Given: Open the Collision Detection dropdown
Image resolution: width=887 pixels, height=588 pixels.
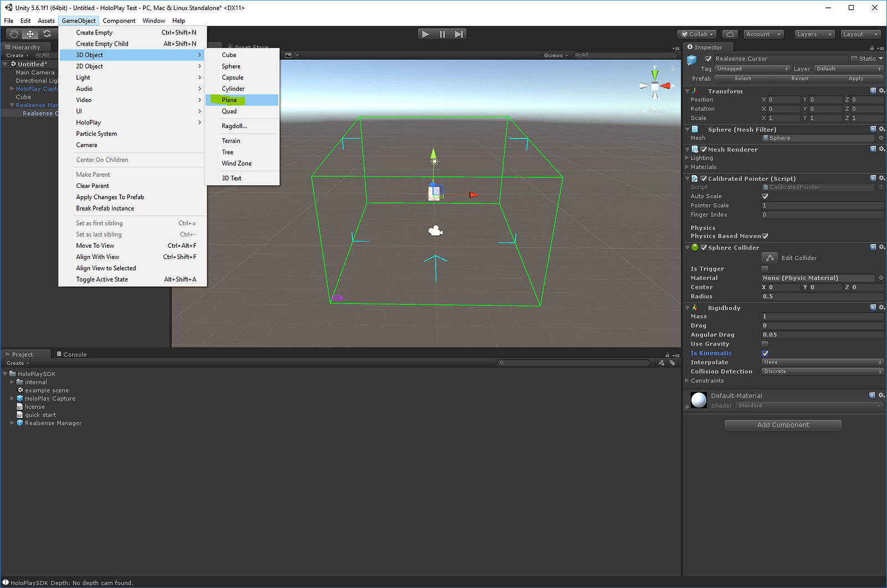Looking at the screenshot, I should click(x=822, y=371).
